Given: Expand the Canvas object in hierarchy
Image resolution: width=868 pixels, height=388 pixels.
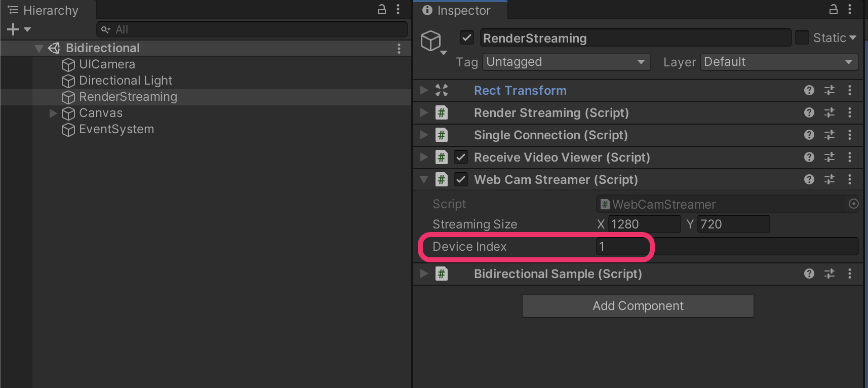Looking at the screenshot, I should tap(53, 113).
